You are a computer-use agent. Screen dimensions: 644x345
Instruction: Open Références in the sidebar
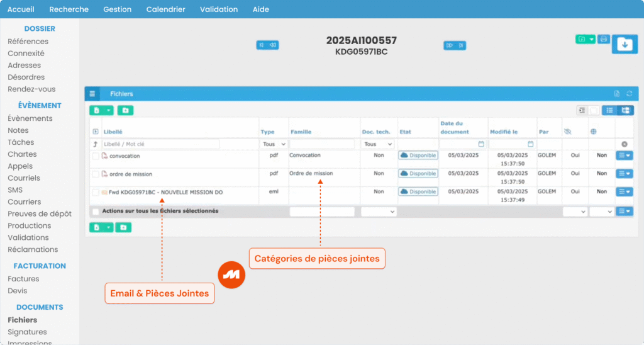point(28,41)
